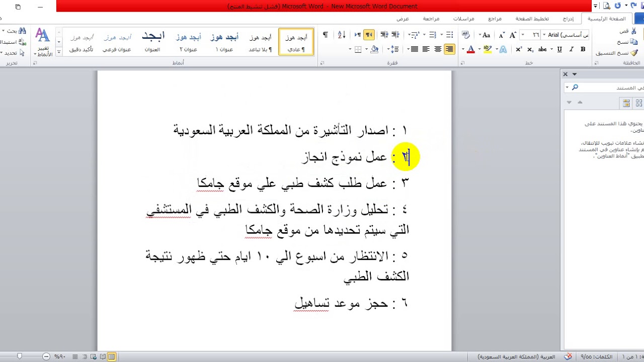Image resolution: width=644 pixels, height=362 pixels.
Task: Apply the Normal (عادي) style
Action: [296, 42]
